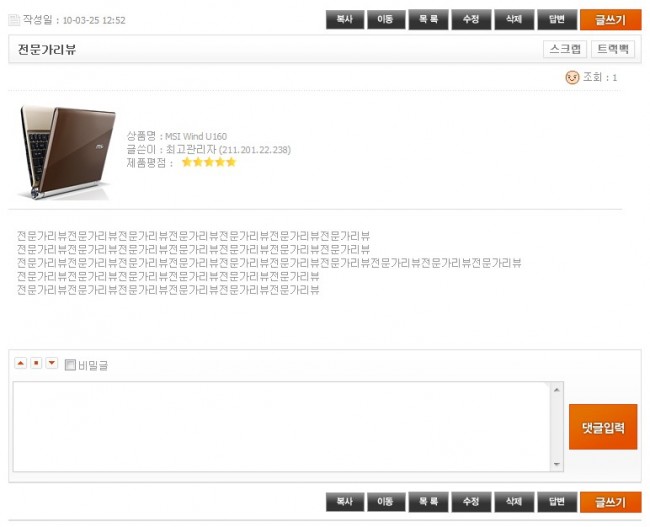Open the list via top 목록 button
This screenshot has height=527, width=650.
pyautogui.click(x=428, y=19)
